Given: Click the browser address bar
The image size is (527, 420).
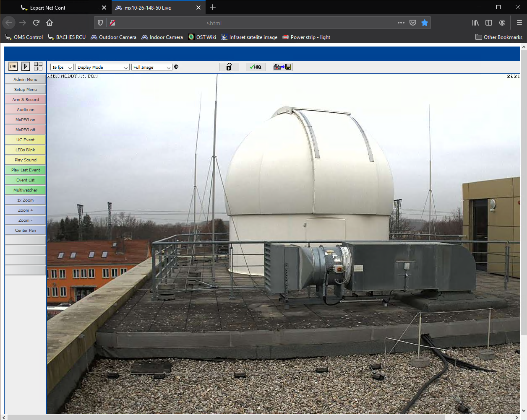Looking at the screenshot, I should [252, 23].
